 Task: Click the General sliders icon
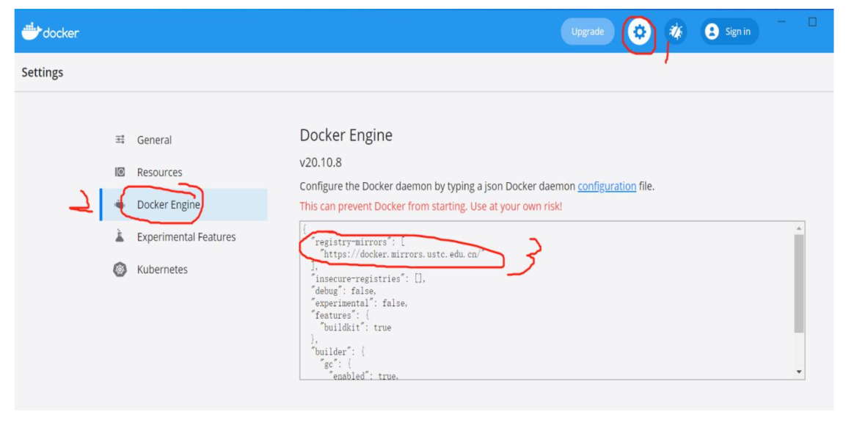(x=120, y=140)
